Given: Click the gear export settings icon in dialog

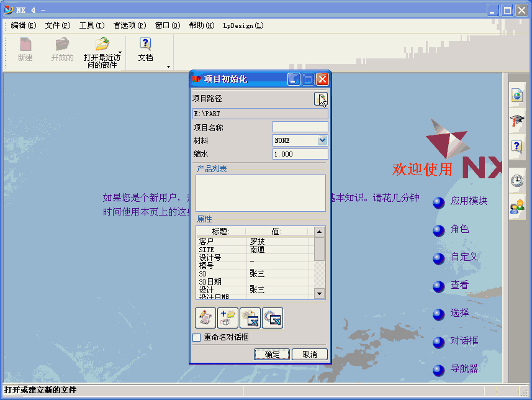Looking at the screenshot, I should [x=273, y=318].
